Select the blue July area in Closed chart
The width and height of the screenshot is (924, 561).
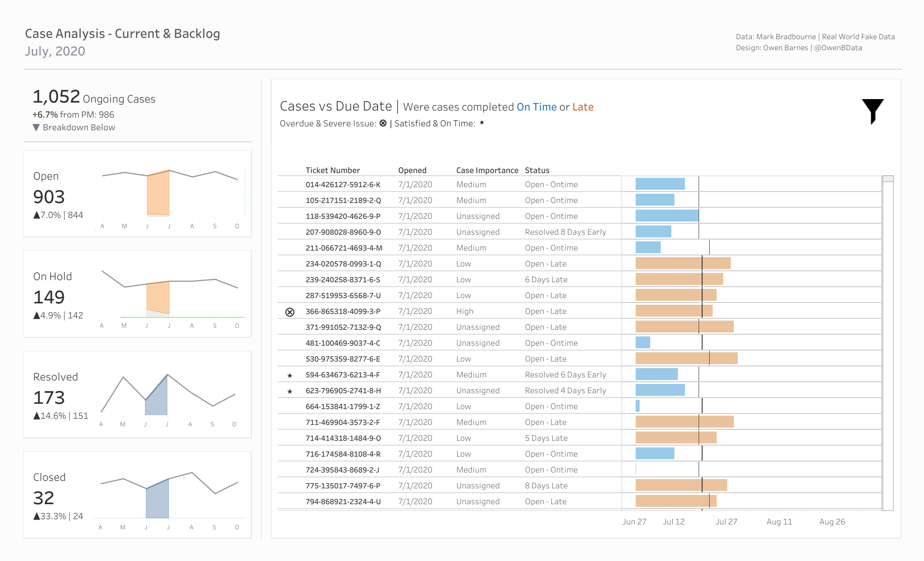click(158, 499)
